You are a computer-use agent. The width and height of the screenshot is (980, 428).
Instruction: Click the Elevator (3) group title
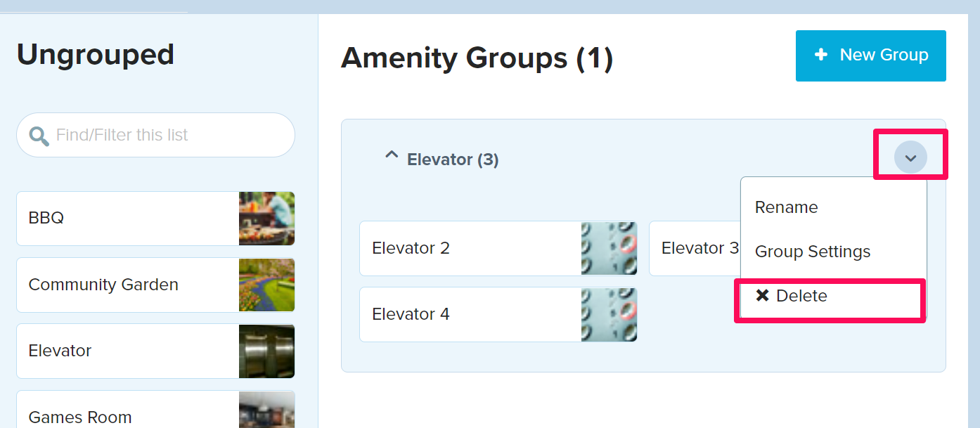453,160
